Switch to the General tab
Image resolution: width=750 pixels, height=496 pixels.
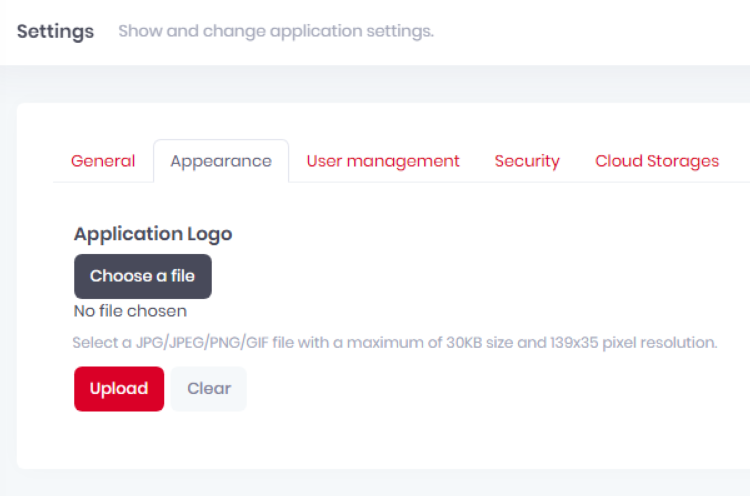pyautogui.click(x=103, y=161)
